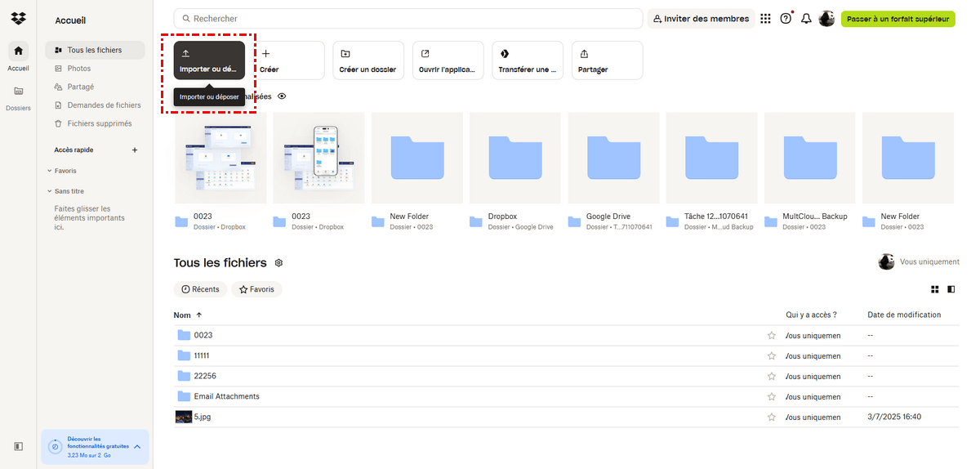Toggle suggestions visibility eye icon
This screenshot has height=469, width=980.
click(282, 96)
